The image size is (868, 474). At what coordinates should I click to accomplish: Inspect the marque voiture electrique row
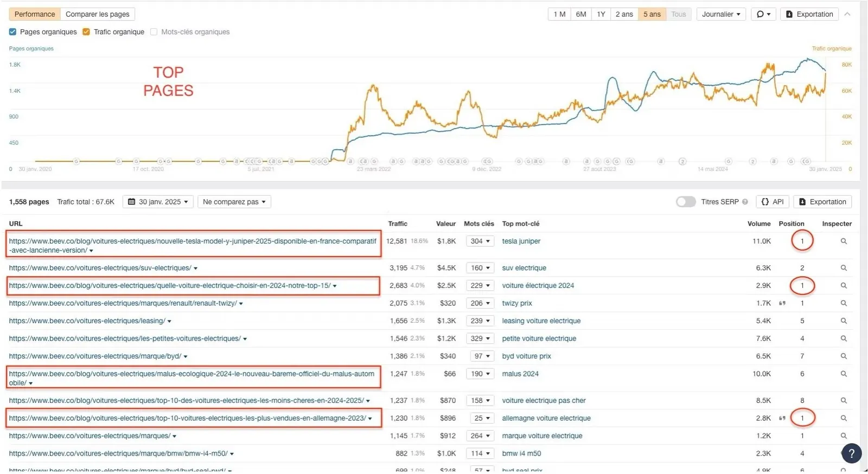pyautogui.click(x=844, y=436)
